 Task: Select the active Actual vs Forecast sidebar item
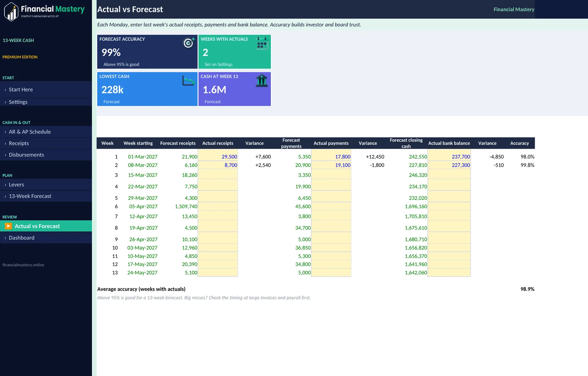pos(46,226)
